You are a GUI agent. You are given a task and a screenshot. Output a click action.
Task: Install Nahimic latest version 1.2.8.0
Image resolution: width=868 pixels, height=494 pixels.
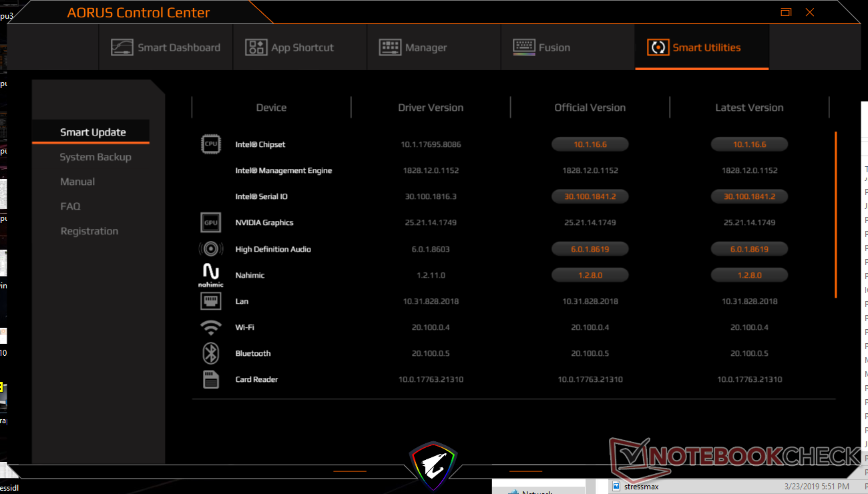749,275
